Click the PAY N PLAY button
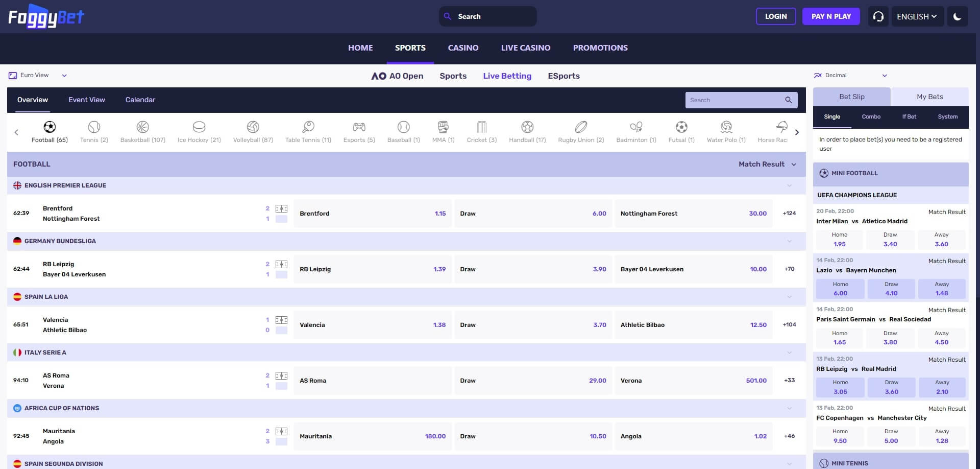Viewport: 980px width, 469px height. (x=831, y=16)
